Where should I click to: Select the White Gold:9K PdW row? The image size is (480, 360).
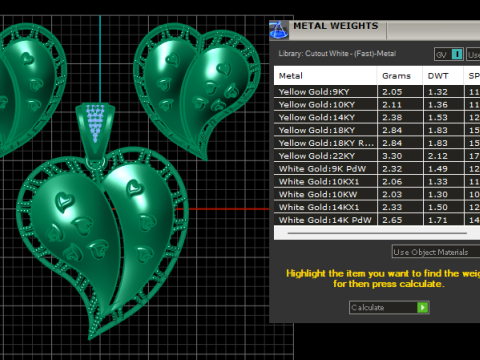377,169
